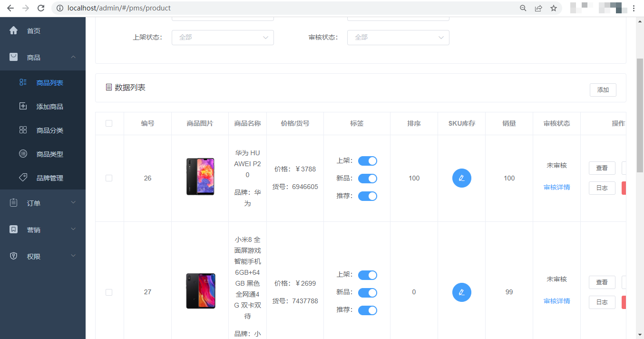Click the share page icon
Viewport: 644px width, 339px height.
click(x=538, y=8)
